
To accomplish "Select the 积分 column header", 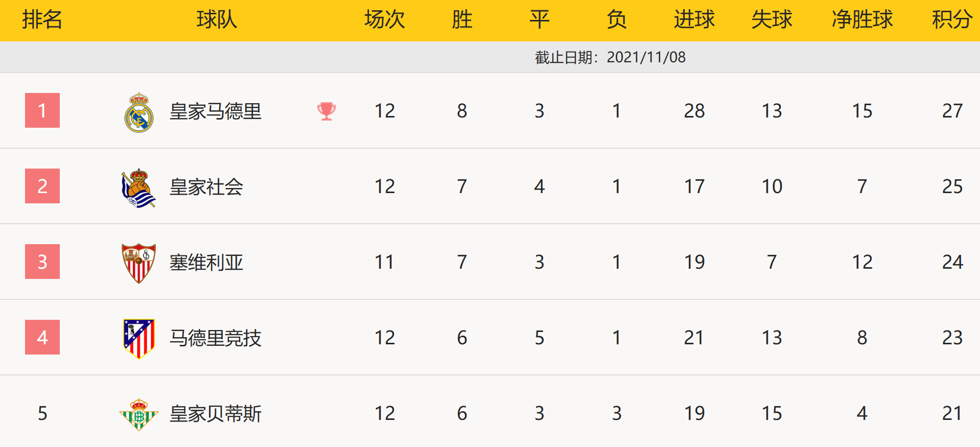I will pyautogui.click(x=952, y=20).
